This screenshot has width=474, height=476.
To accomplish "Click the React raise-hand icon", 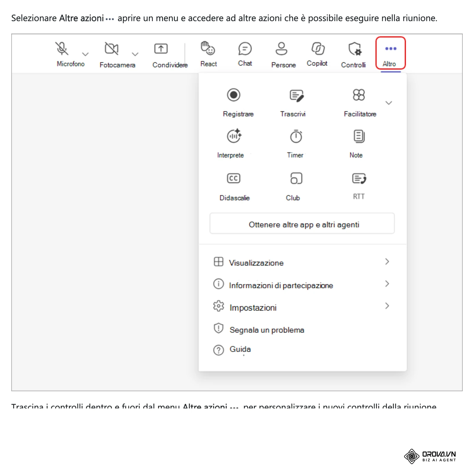I will tap(208, 48).
